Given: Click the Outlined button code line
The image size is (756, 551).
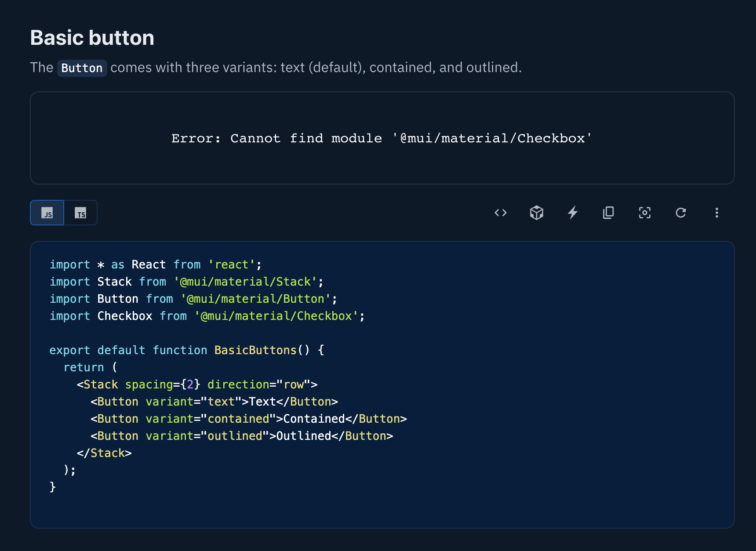Looking at the screenshot, I should [241, 436].
